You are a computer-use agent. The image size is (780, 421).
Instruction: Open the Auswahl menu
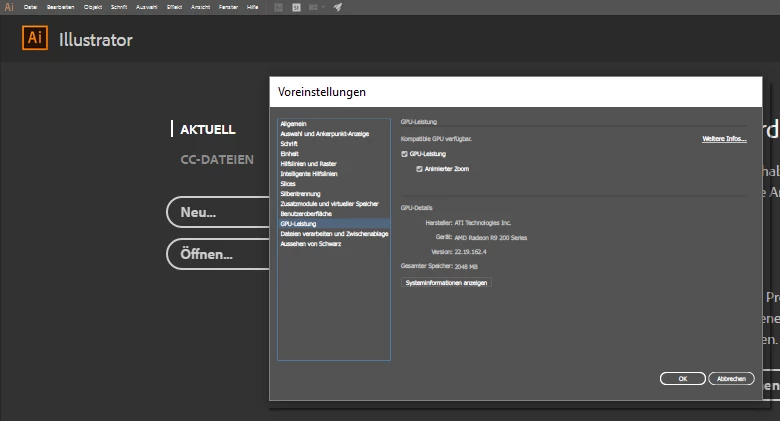click(x=146, y=7)
